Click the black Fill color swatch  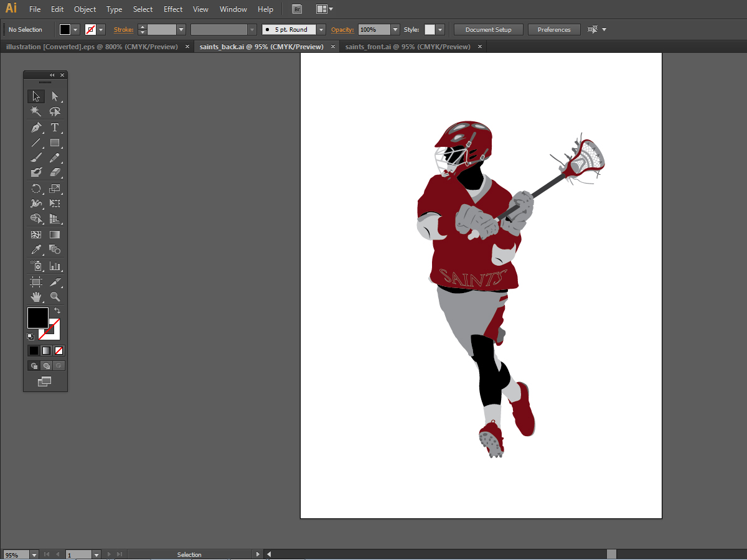(x=37, y=317)
